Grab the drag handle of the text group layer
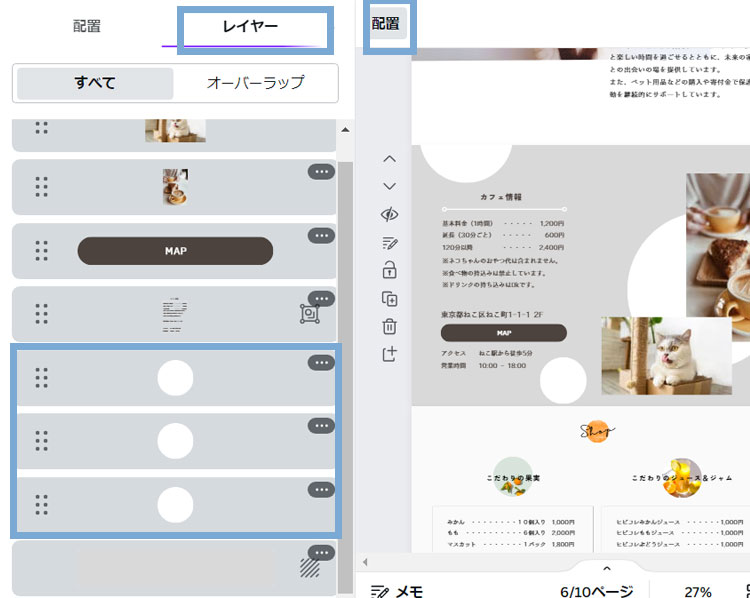 tap(42, 314)
